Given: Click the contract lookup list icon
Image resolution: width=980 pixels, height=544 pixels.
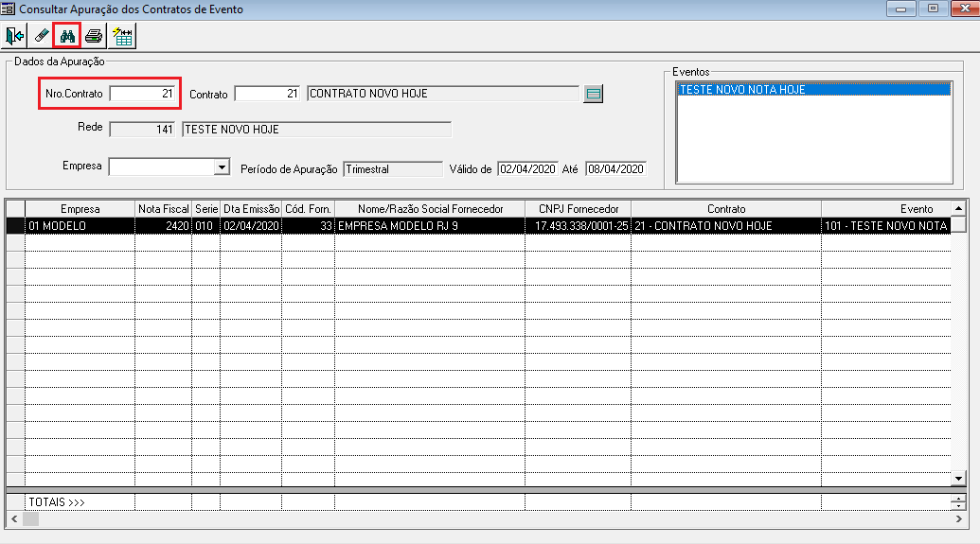Looking at the screenshot, I should click(x=593, y=94).
